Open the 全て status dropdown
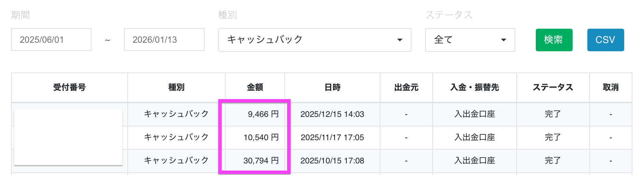This screenshot has height=175, width=644. (470, 40)
